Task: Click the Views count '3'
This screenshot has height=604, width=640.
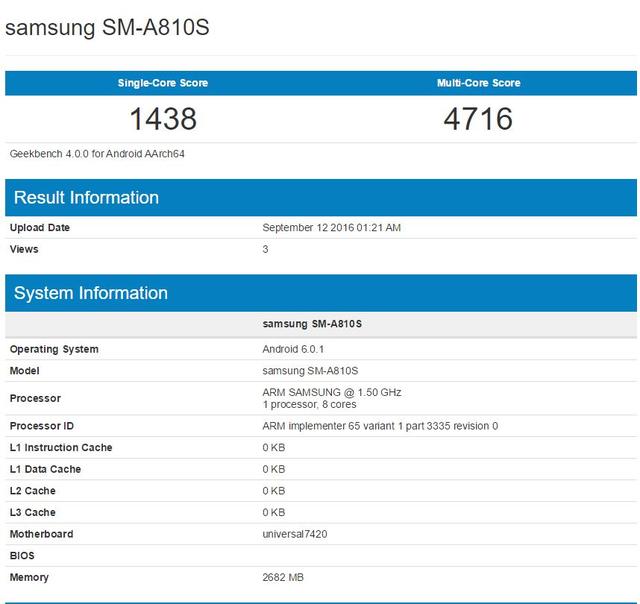Action: [x=265, y=249]
